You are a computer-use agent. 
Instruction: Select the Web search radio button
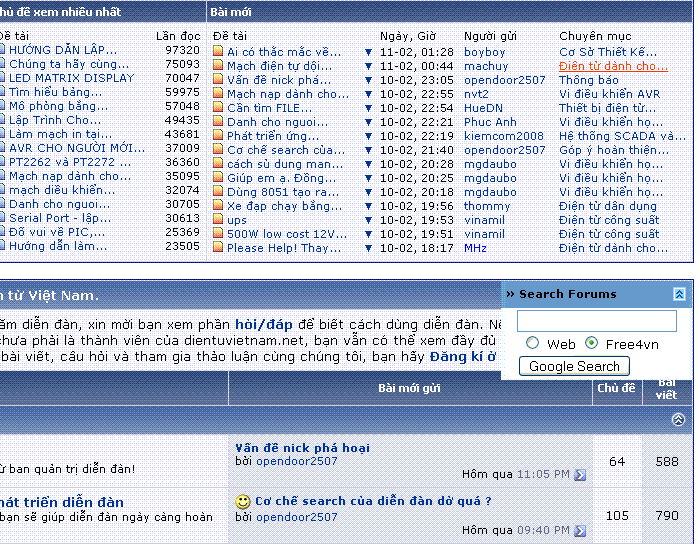(532, 343)
